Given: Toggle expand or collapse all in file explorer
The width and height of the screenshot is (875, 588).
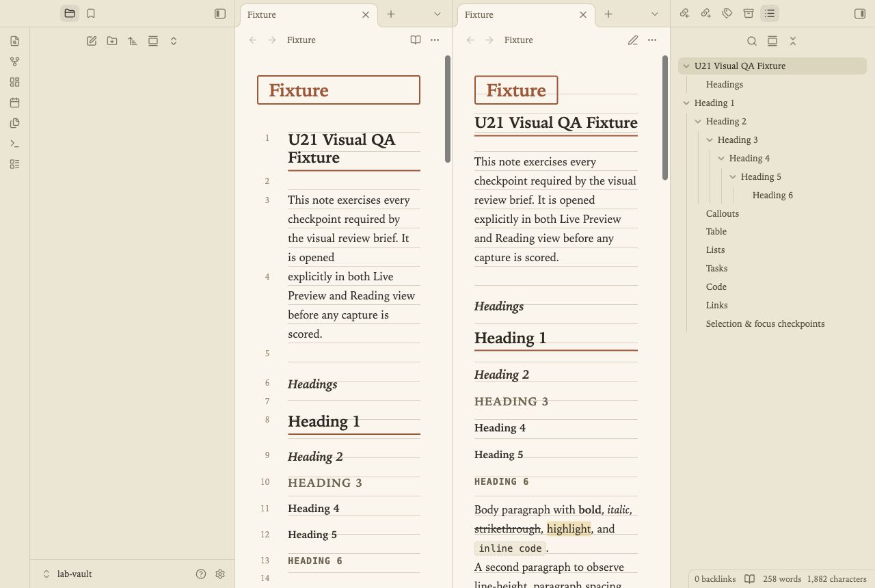Looking at the screenshot, I should pyautogui.click(x=174, y=41).
